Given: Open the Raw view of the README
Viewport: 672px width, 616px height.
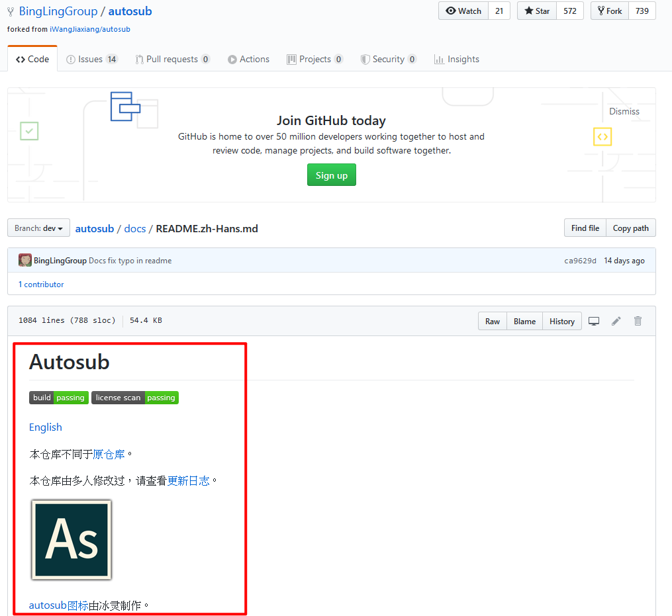Looking at the screenshot, I should 492,321.
